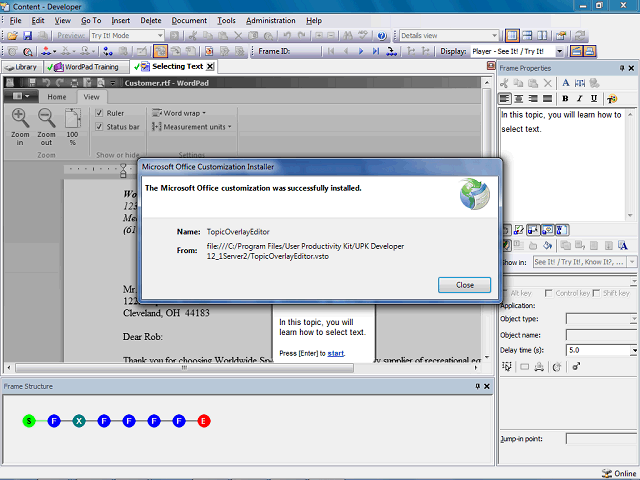Open the Preview Try It! Mode dropdown
The image size is (640, 480).
pos(160,36)
